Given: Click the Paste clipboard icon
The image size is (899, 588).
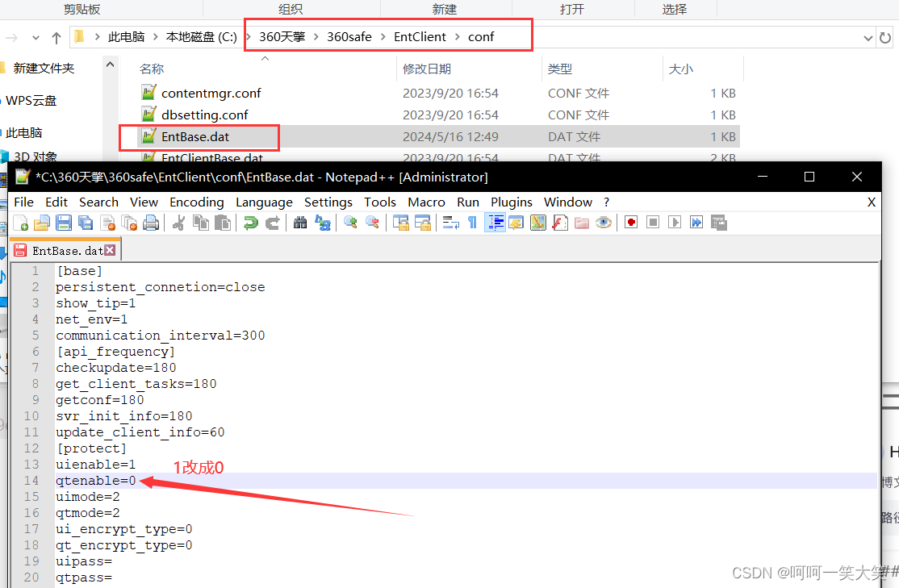Looking at the screenshot, I should (x=223, y=223).
